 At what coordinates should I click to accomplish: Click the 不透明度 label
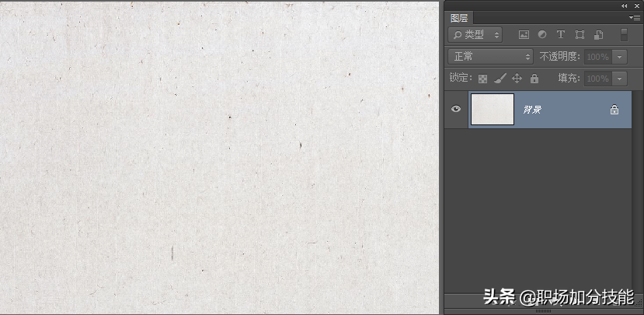(x=560, y=57)
